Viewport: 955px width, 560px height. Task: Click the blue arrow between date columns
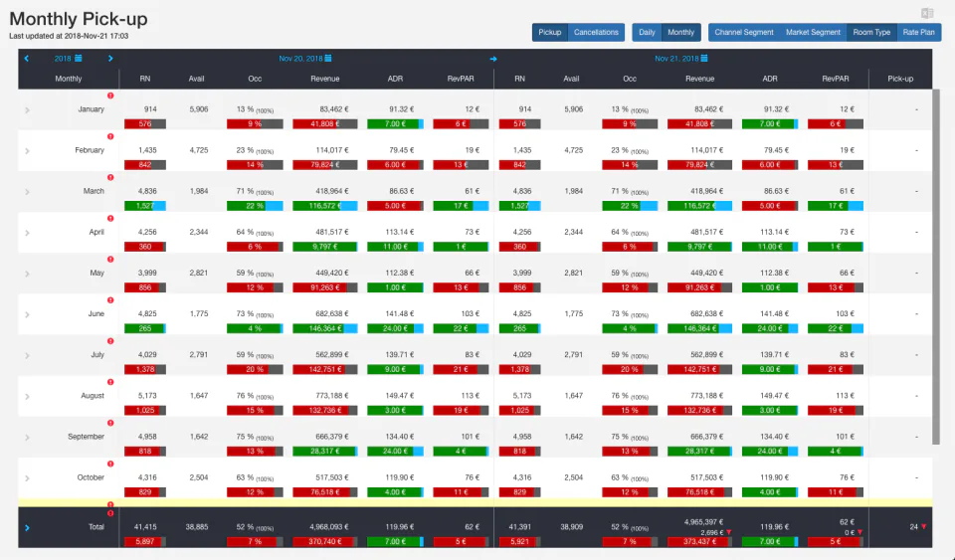point(493,59)
